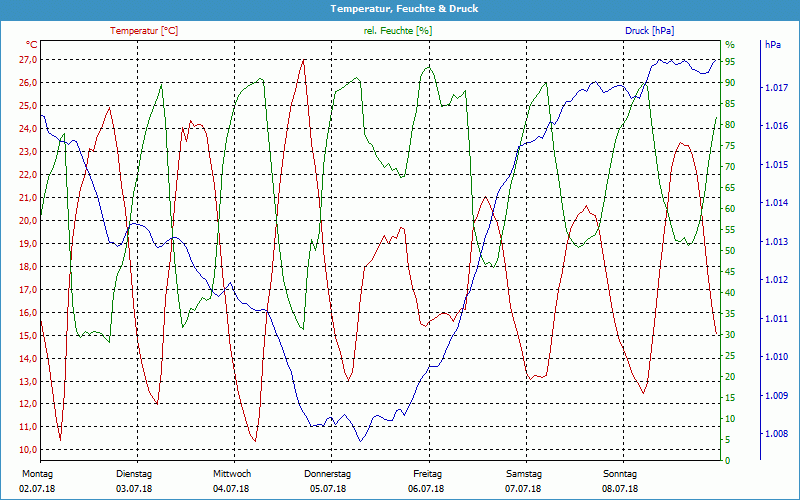This screenshot has width=800, height=500.
Task: Click the '95' humidity axis value
Action: pyautogui.click(x=730, y=62)
